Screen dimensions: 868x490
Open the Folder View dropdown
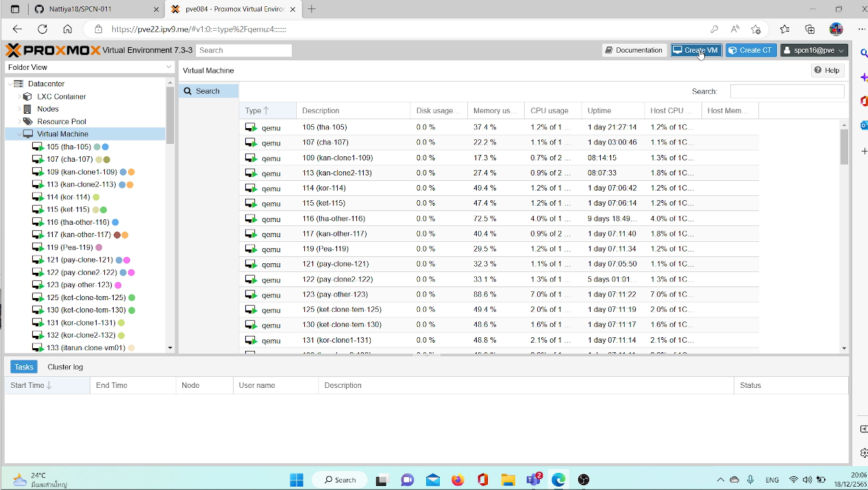(x=90, y=67)
